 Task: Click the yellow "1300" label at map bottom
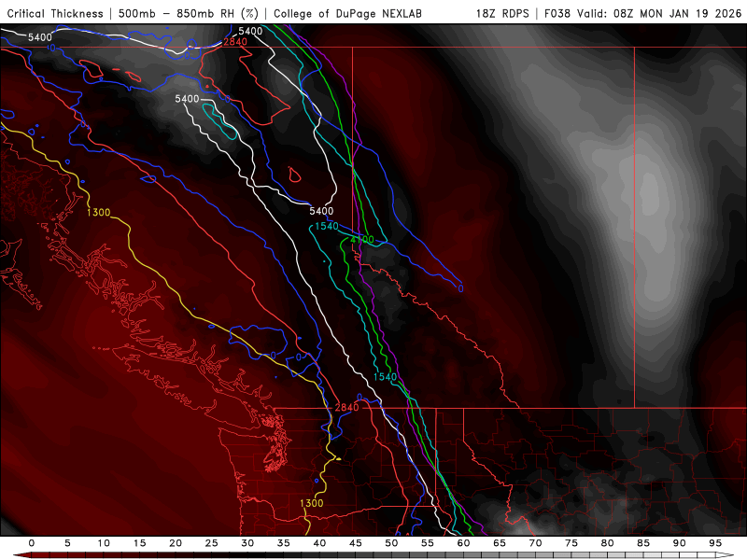tap(312, 503)
